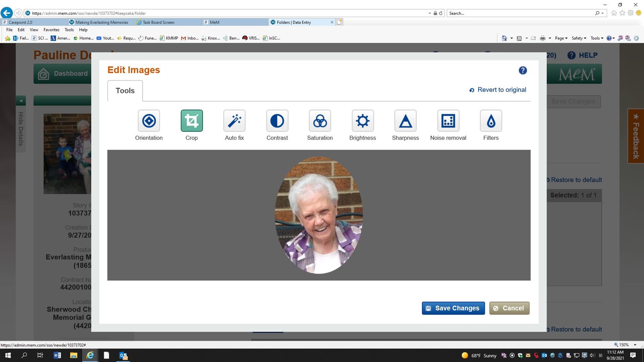
Task: Open the zoom level 150% dropdown
Action: point(635,345)
